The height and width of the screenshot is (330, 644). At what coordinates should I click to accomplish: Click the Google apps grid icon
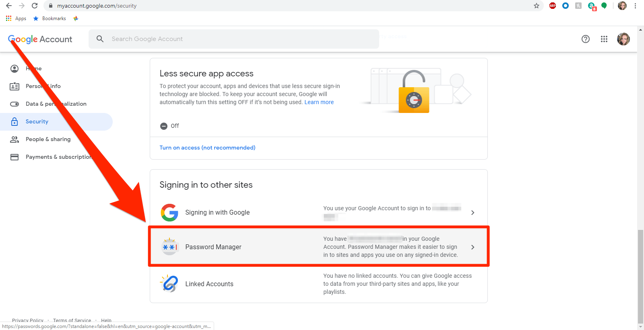click(x=604, y=39)
